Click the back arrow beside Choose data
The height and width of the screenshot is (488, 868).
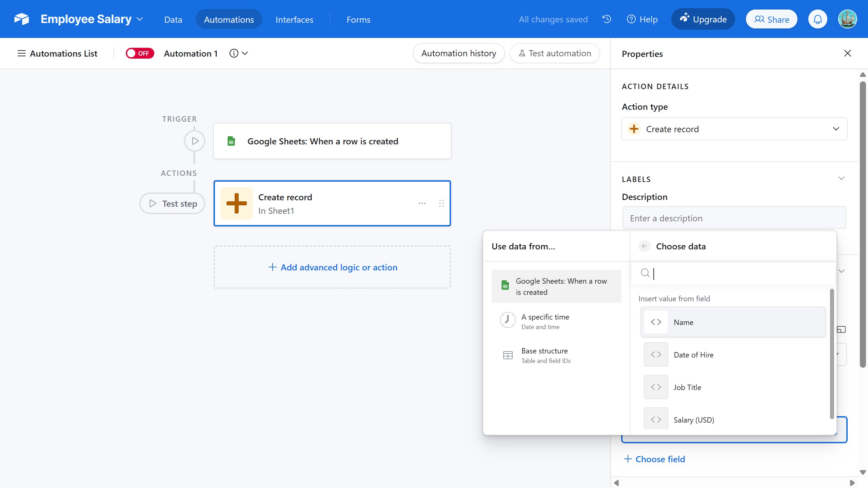[645, 246]
